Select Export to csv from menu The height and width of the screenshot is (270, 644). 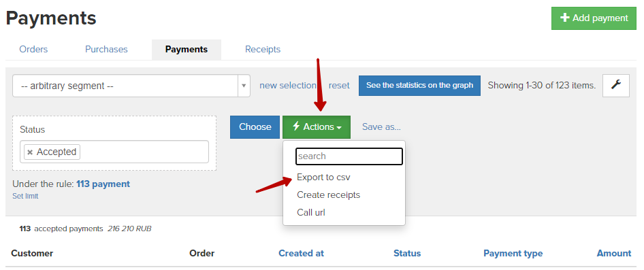323,178
